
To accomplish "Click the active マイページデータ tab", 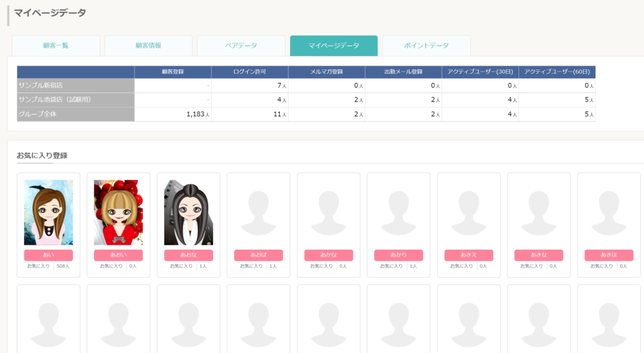I will pyautogui.click(x=334, y=45).
